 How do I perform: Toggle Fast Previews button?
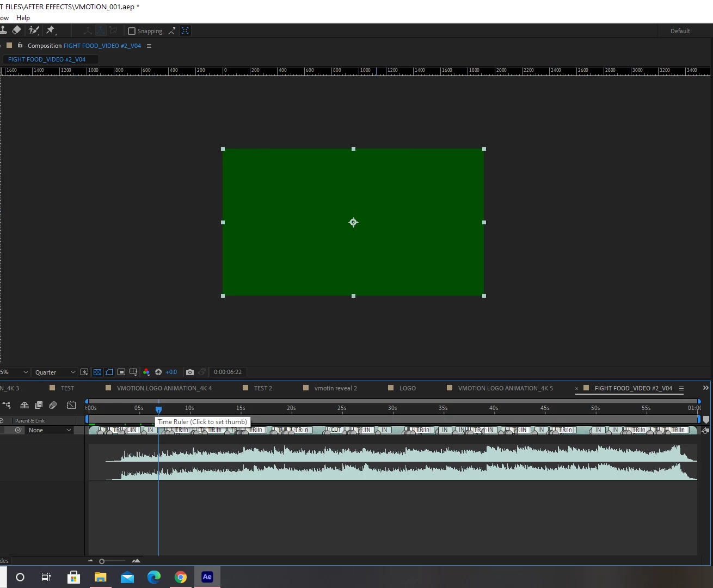tap(84, 372)
